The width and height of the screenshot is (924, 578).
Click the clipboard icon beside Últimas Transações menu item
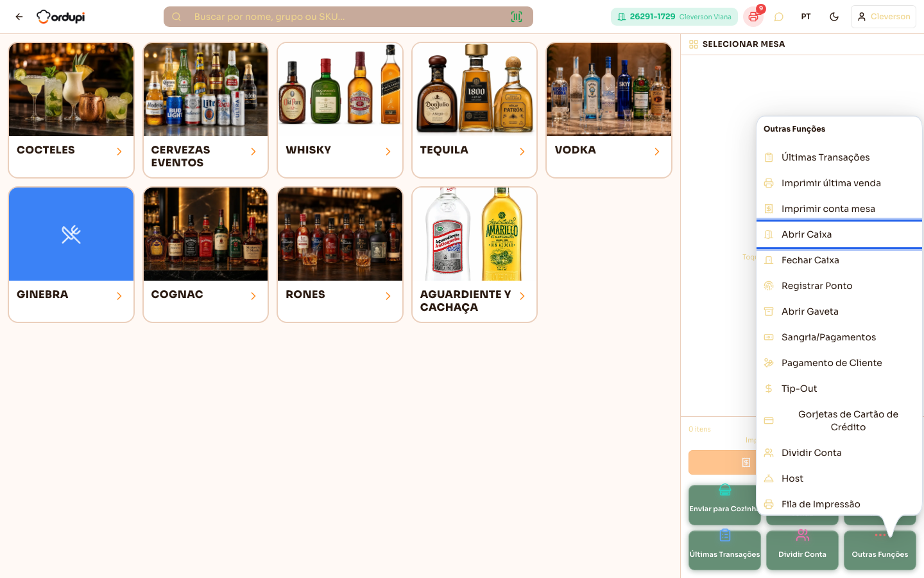pos(769,157)
